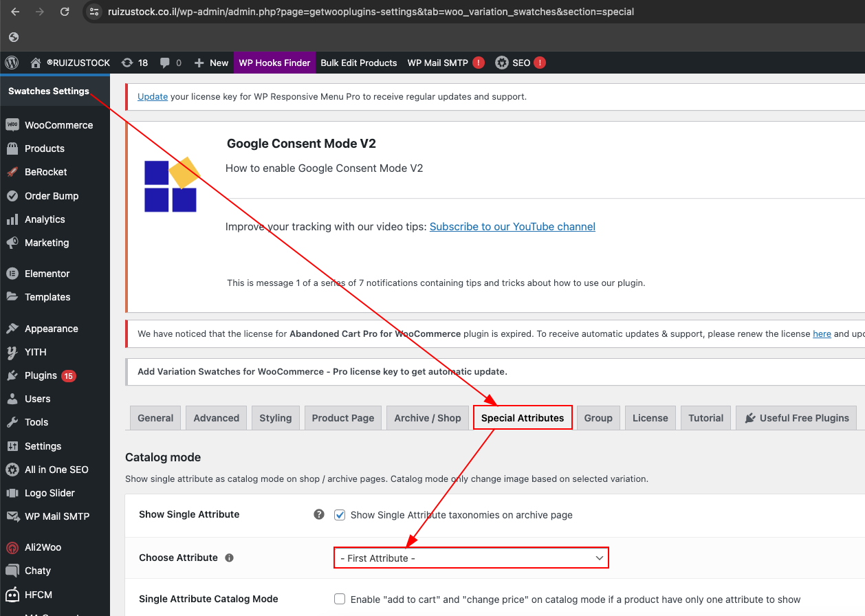Open the License tab
Screen dimensions: 865x616
point(650,418)
